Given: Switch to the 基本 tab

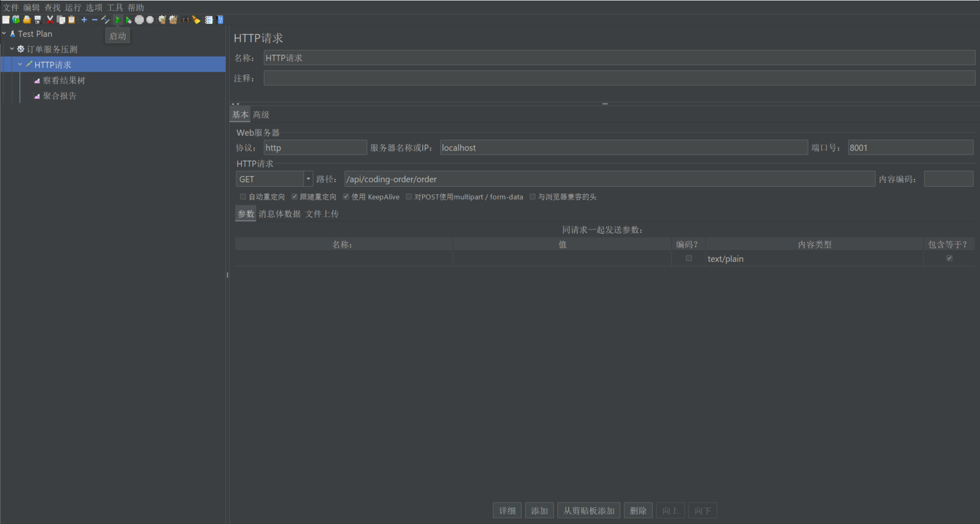Looking at the screenshot, I should [x=240, y=115].
